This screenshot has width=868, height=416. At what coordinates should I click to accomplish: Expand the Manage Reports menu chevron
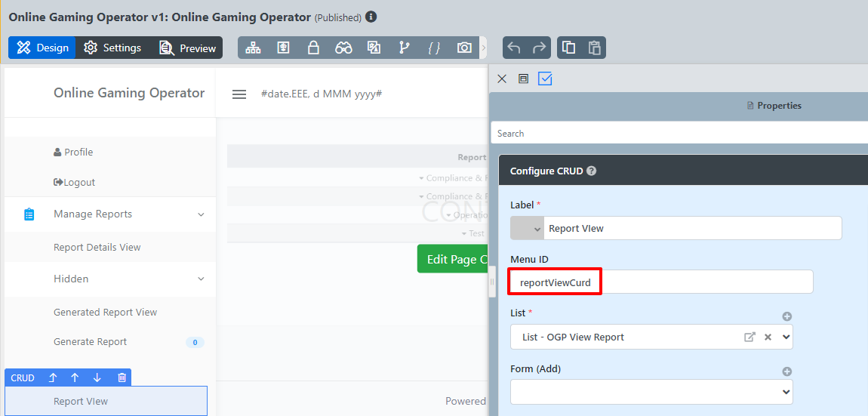tap(201, 214)
